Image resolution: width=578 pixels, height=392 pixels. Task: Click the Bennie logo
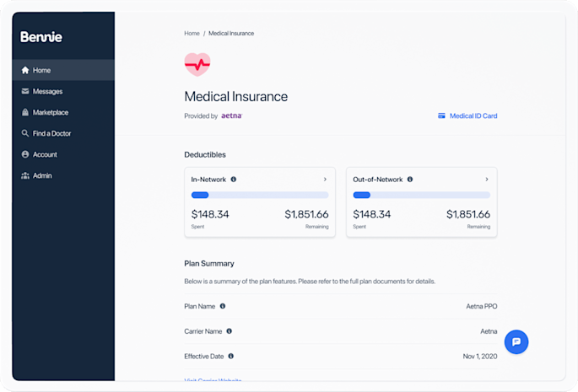click(41, 37)
